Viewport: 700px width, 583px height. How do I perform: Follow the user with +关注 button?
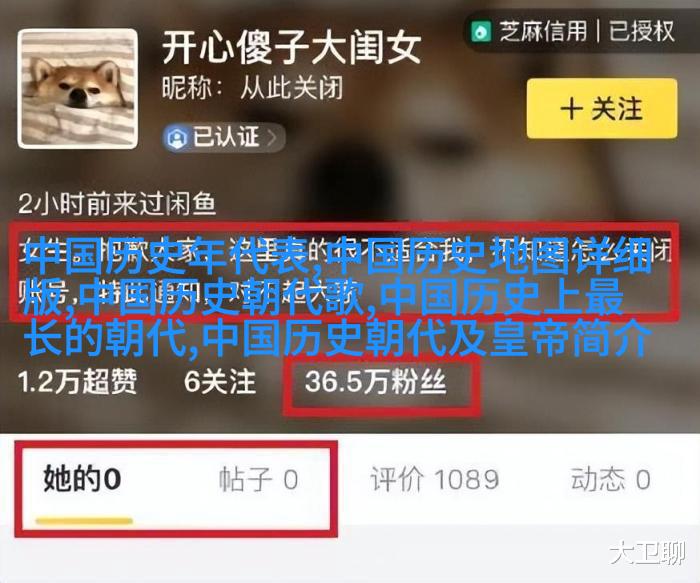tap(602, 108)
